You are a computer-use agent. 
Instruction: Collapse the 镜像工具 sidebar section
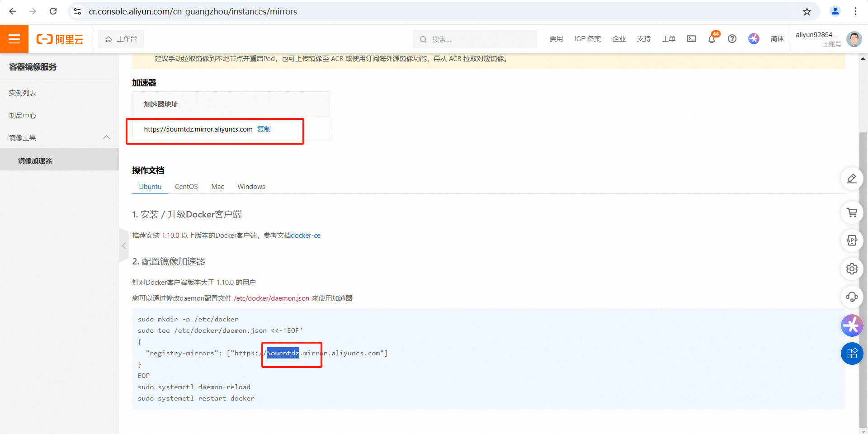107,137
